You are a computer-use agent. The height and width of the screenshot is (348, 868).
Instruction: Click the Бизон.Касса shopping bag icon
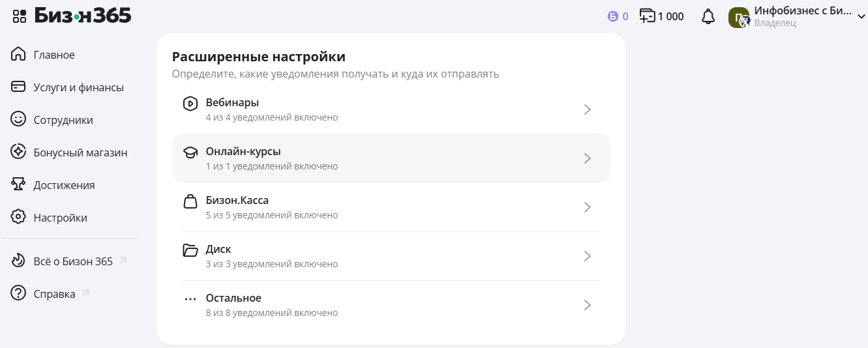tap(190, 201)
